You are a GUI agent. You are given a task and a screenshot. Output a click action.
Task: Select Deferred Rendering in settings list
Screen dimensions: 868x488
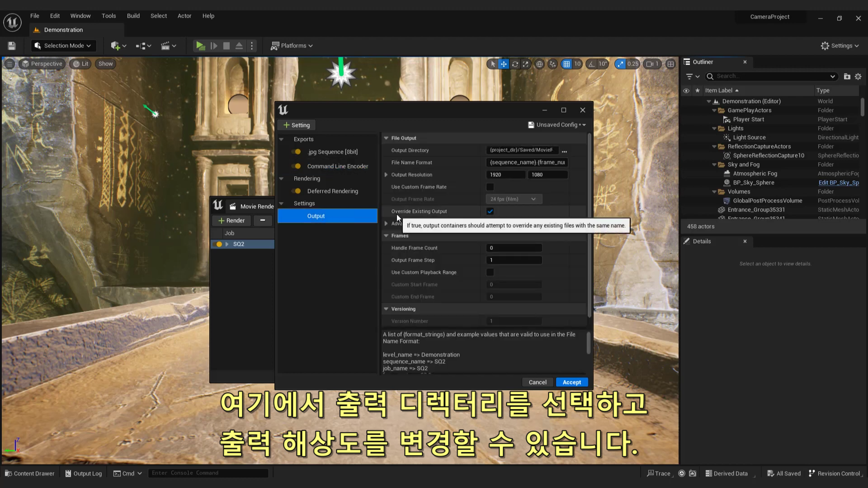[332, 191]
